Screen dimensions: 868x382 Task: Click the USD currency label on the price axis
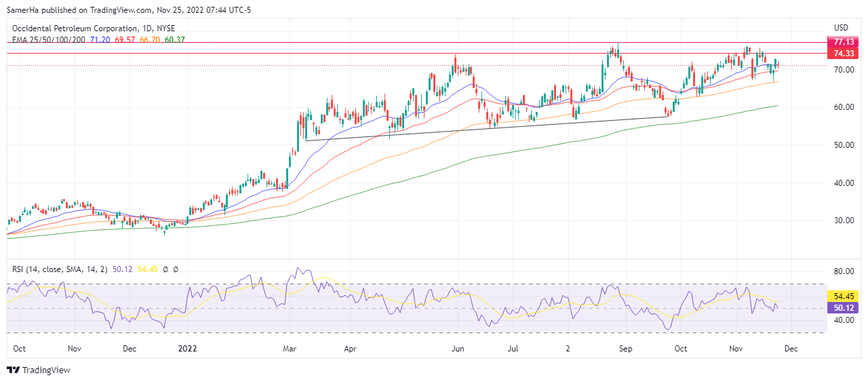841,28
